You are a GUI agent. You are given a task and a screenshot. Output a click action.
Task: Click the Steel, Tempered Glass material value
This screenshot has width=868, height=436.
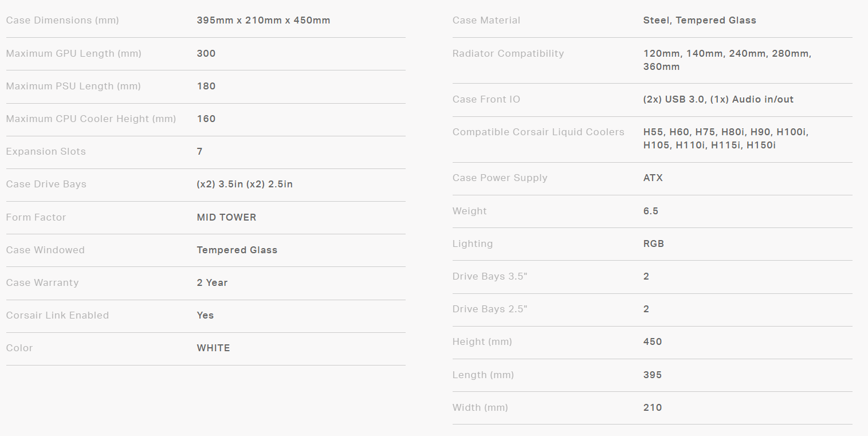coord(700,21)
